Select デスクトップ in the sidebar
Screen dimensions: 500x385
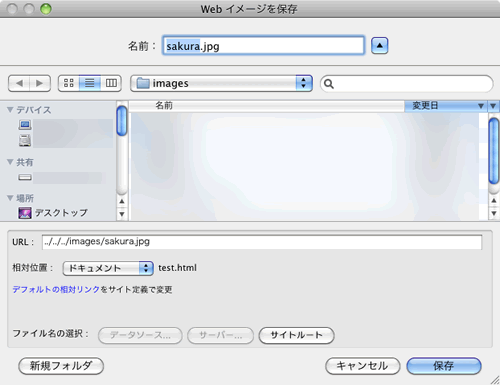click(53, 213)
